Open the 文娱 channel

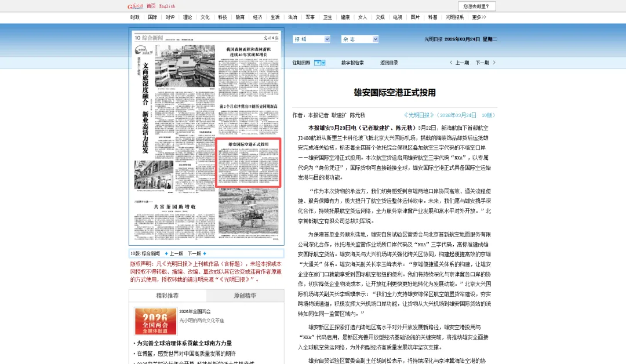click(380, 17)
